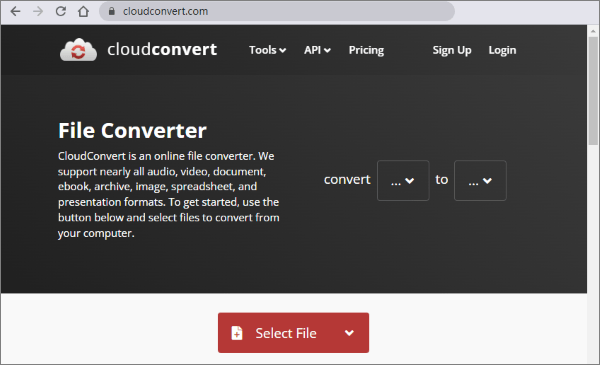Screen dimensions: 600x365
Task: Click the File Converter heading
Action: 132,130
